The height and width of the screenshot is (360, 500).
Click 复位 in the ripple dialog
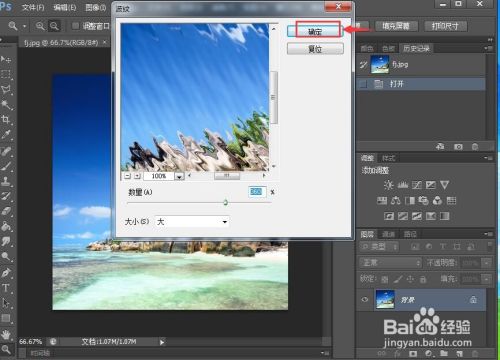click(x=315, y=49)
